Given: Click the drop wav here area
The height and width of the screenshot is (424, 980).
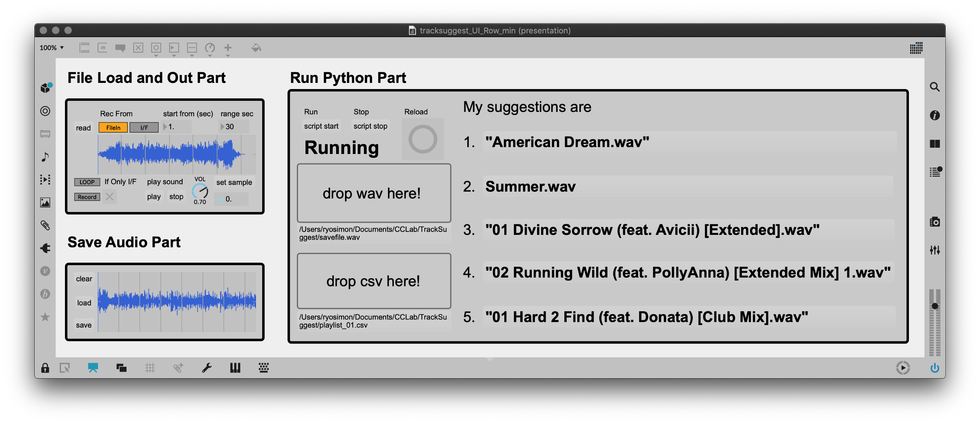Looking at the screenshot, I should (x=374, y=193).
